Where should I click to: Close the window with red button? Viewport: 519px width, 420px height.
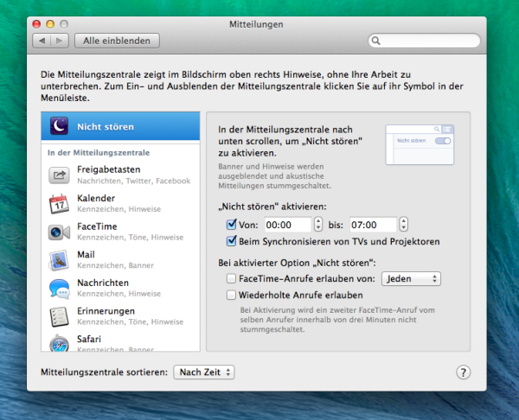(x=36, y=24)
